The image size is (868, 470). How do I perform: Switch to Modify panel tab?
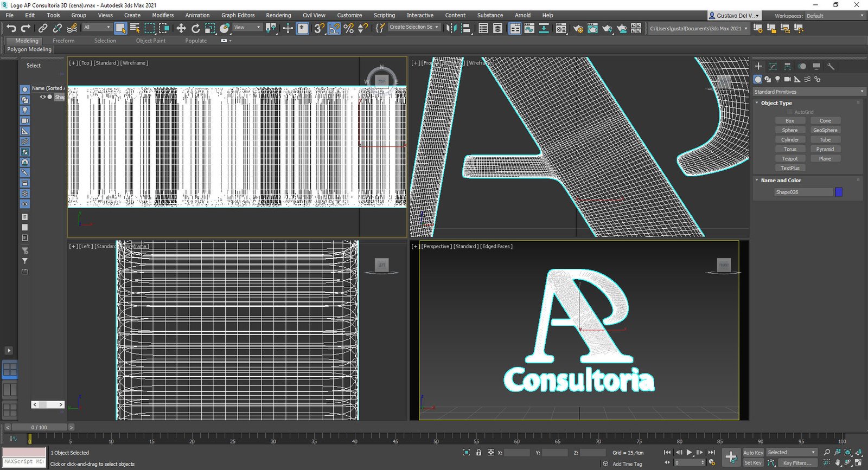(773, 66)
